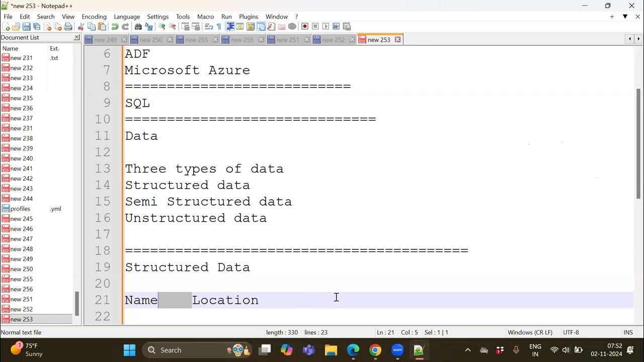Close the new 253 tab
644x362 pixels.
point(397,40)
